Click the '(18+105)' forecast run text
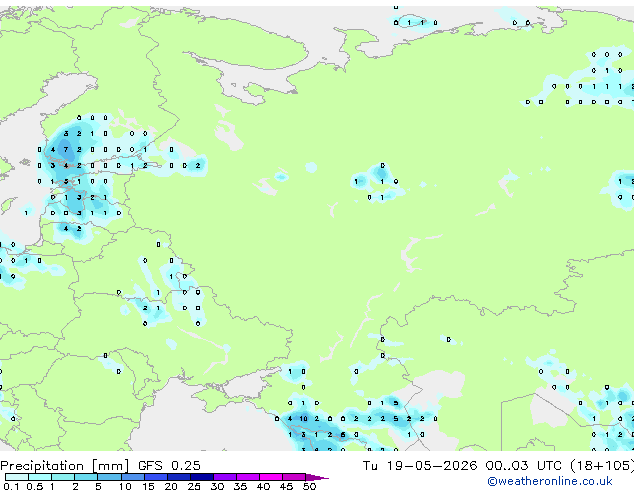The image size is (634, 490). point(602,465)
